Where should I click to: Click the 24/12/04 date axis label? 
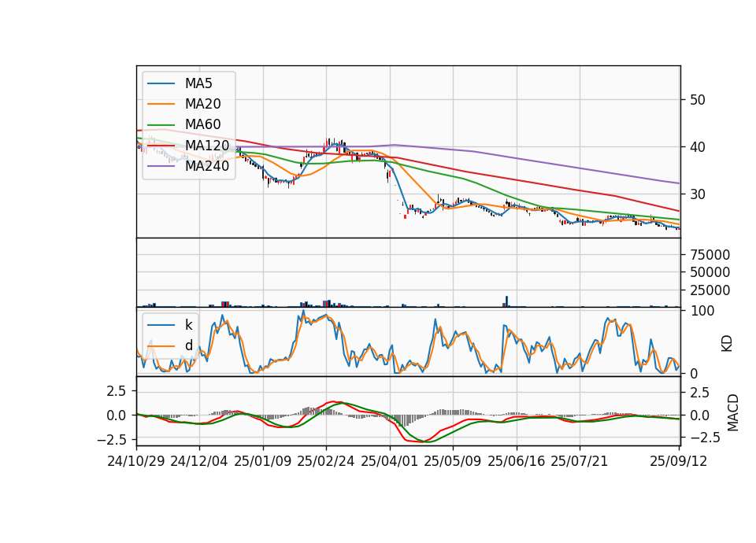pos(199,461)
